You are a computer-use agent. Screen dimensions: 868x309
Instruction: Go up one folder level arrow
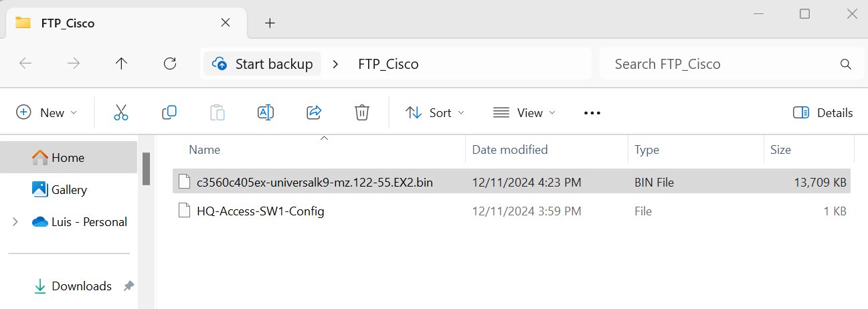[x=121, y=64]
